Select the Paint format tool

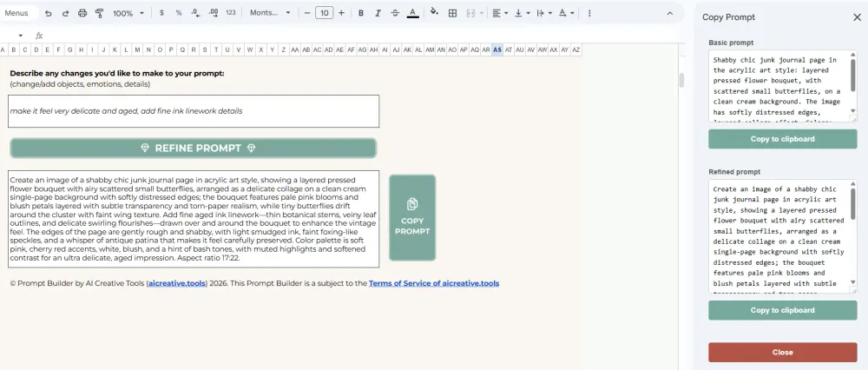click(x=99, y=13)
